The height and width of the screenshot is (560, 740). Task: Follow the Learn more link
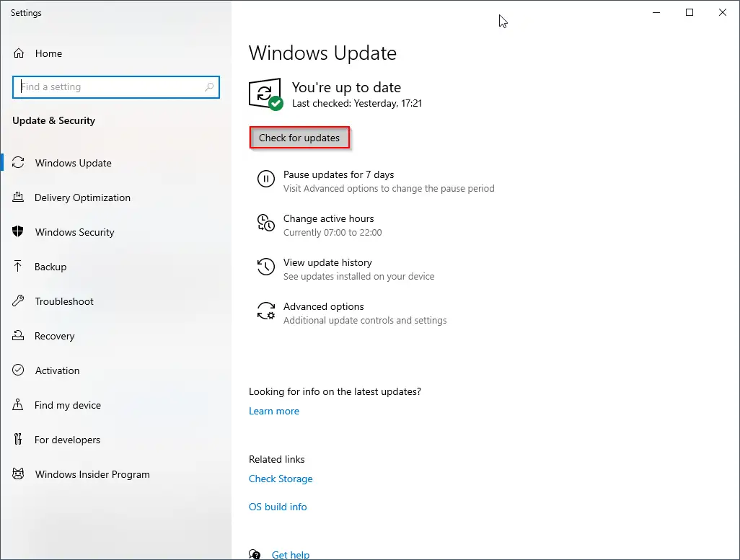pyautogui.click(x=274, y=411)
